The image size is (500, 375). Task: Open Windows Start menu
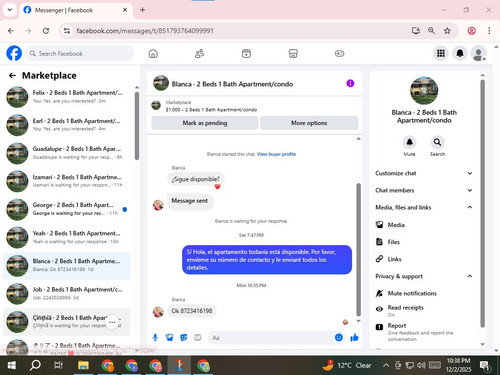point(12,365)
